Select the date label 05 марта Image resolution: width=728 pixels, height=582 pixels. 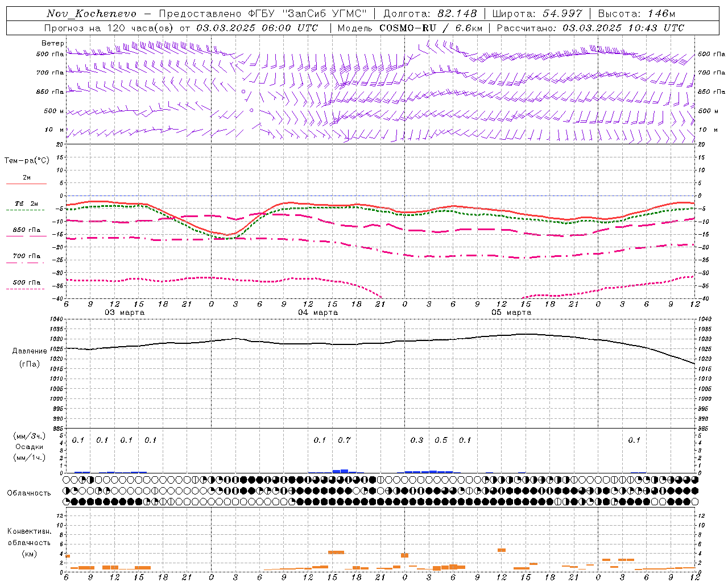(511, 313)
